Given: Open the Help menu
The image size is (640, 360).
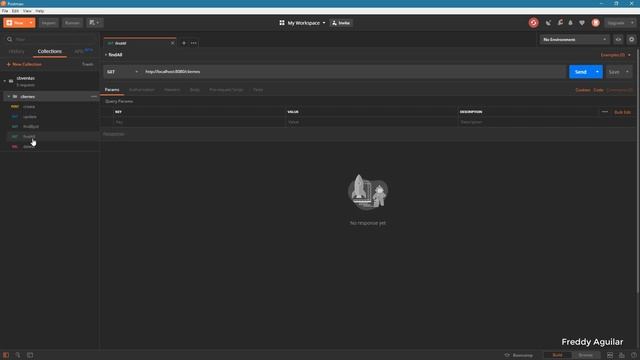Looking at the screenshot, I should pos(40,11).
